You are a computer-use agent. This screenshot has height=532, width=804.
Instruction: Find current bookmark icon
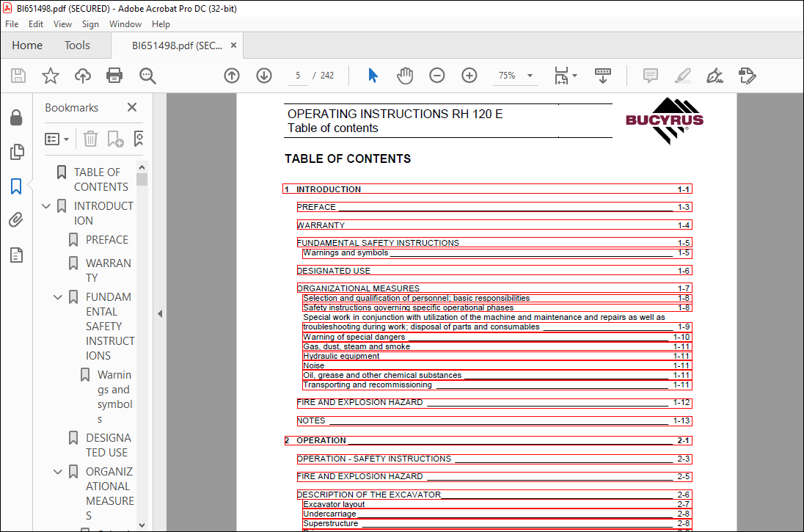[x=139, y=139]
